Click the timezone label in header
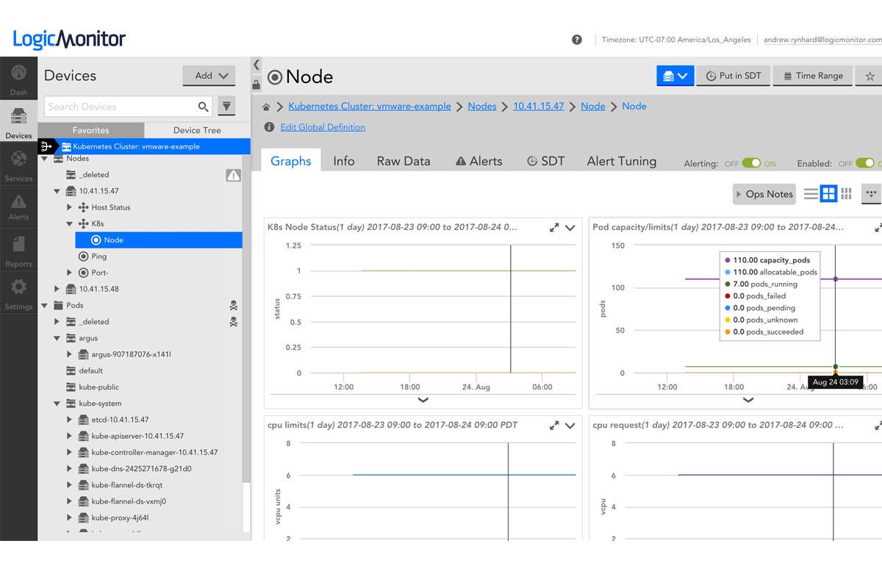This screenshot has height=588, width=882. [676, 40]
